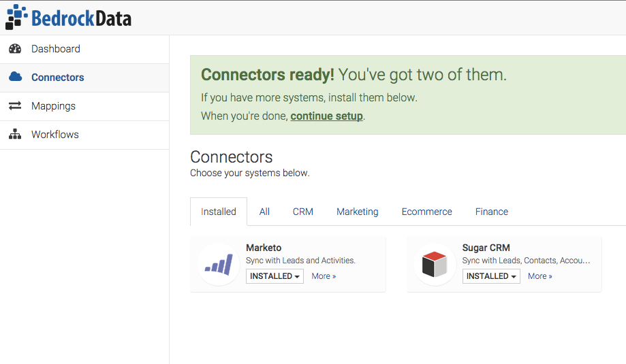Screen dimensions: 626x364
Task: Switch to the All tab
Action: 264,212
